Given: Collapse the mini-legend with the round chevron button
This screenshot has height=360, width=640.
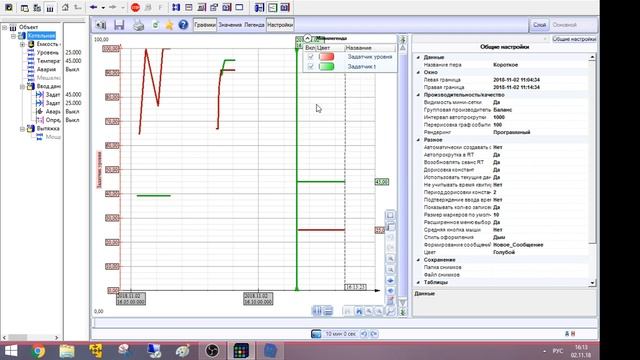Looking at the screenshot, I should [x=307, y=38].
